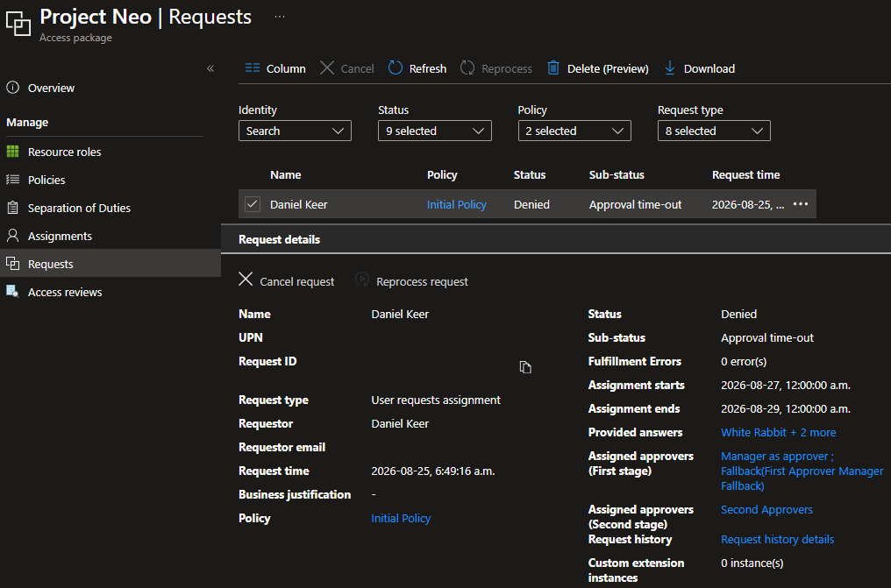Click 0 instance(s) custom extension value
The height and width of the screenshot is (588, 891).
pos(752,563)
